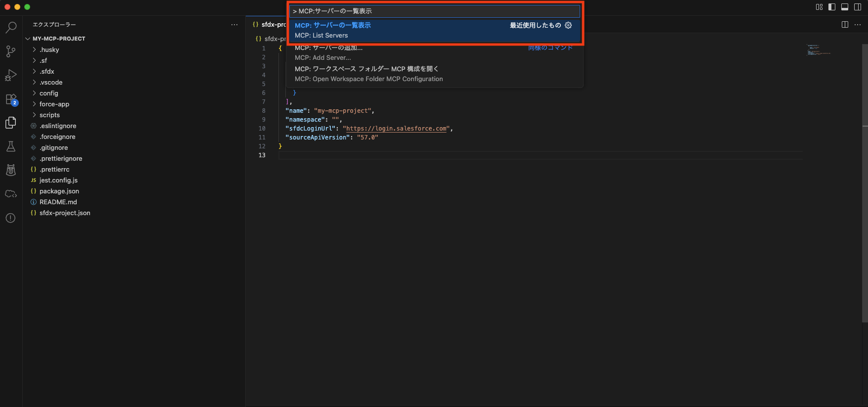Open the Run and Debug view

pos(11,75)
